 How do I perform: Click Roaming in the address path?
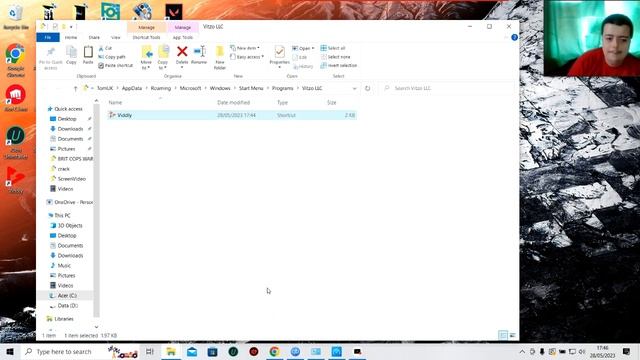click(x=161, y=88)
